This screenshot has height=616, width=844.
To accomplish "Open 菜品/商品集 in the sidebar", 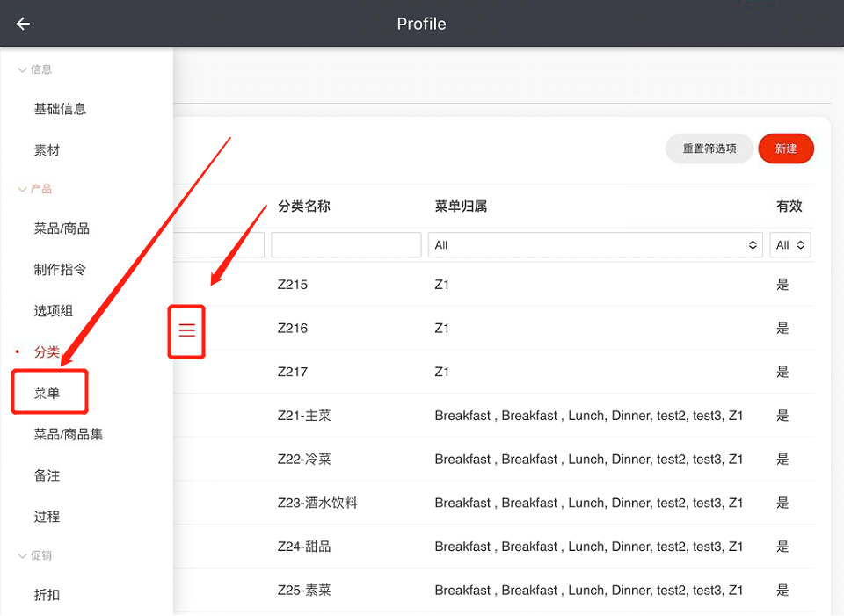I will point(69,434).
